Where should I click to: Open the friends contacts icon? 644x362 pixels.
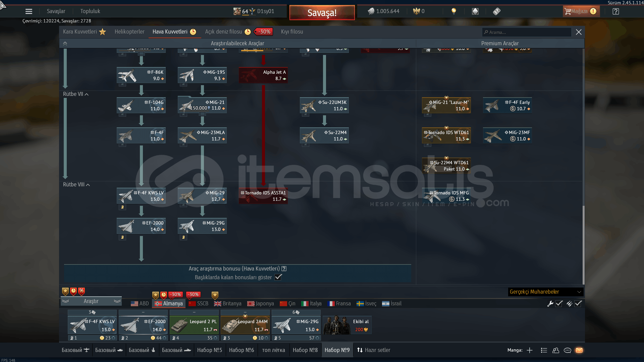click(x=556, y=350)
